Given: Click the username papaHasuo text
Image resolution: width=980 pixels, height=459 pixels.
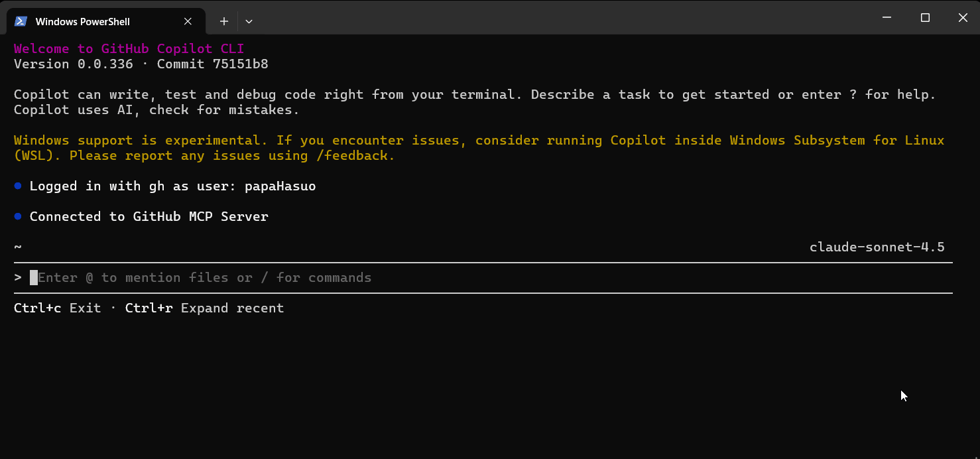Looking at the screenshot, I should (280, 186).
